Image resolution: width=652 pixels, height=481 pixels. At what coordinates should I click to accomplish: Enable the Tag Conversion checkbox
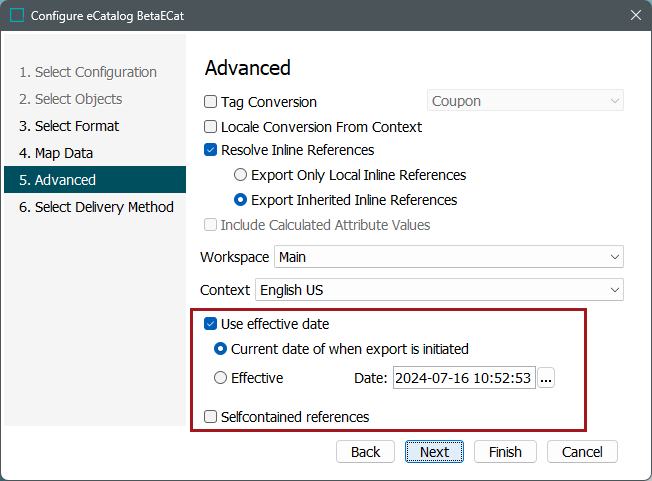[x=211, y=102]
